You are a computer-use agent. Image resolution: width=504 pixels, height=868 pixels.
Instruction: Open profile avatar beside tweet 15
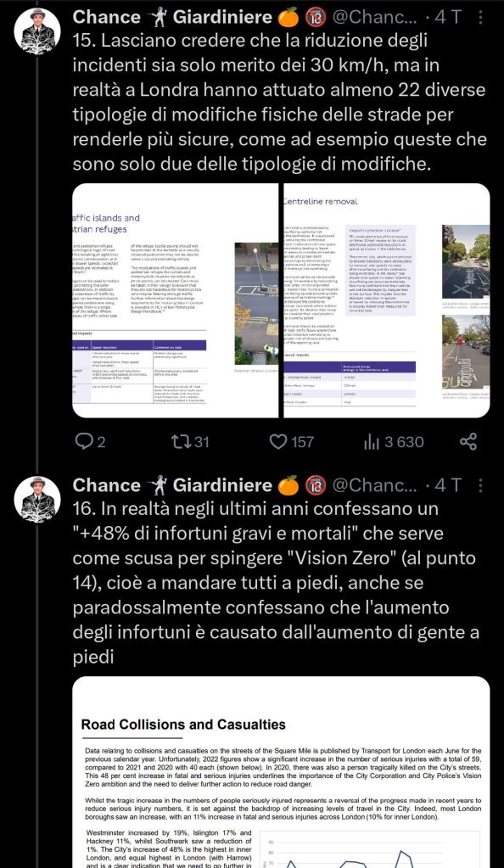[x=37, y=31]
